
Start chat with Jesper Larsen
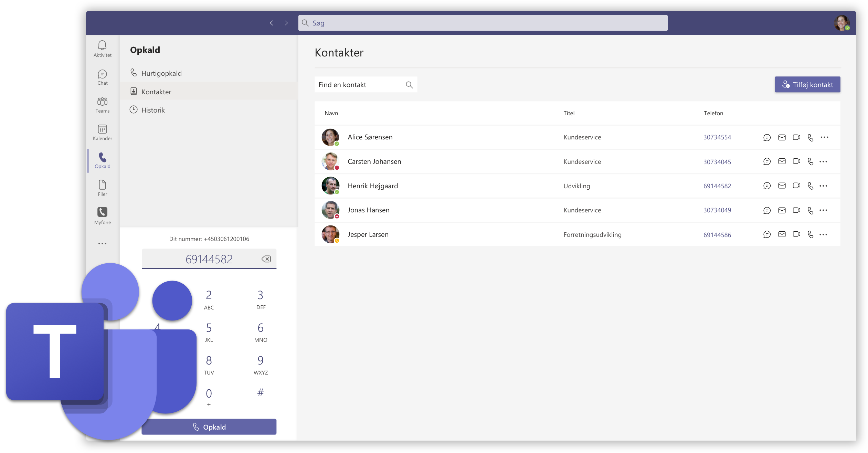pyautogui.click(x=767, y=234)
